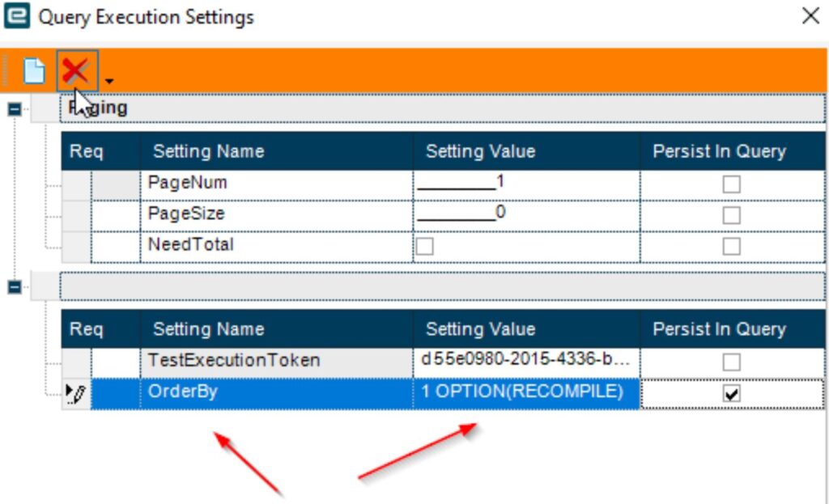Click the PageNum setting value field
The width and height of the screenshot is (829, 504).
526,184
